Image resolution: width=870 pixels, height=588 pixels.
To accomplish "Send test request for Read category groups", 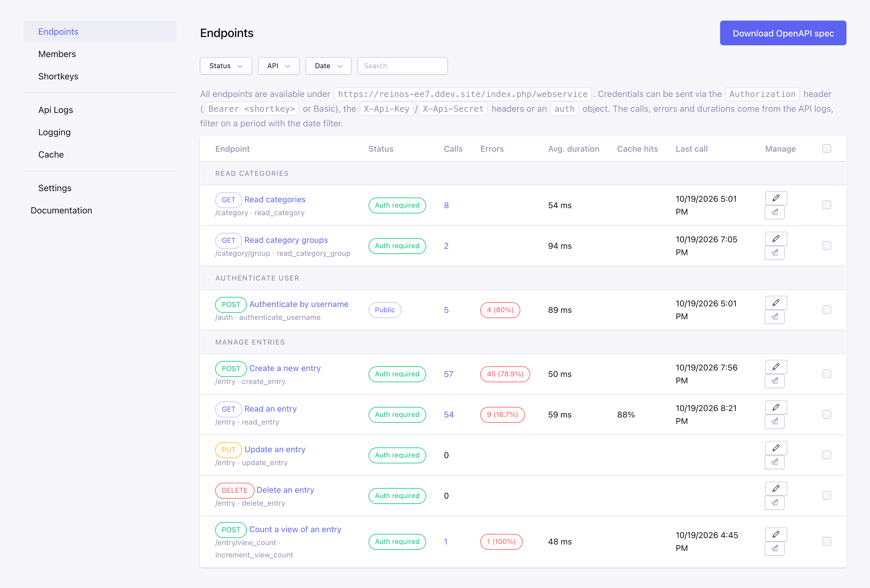I will (x=774, y=253).
